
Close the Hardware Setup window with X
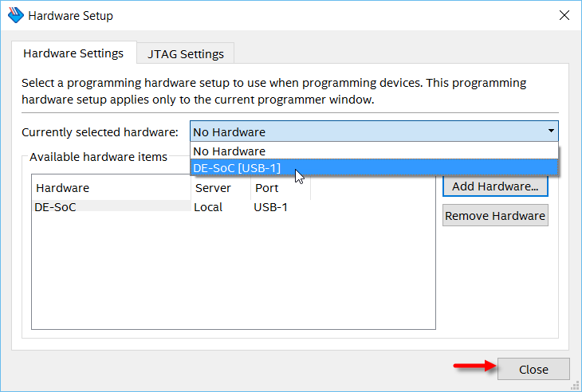pyautogui.click(x=564, y=15)
